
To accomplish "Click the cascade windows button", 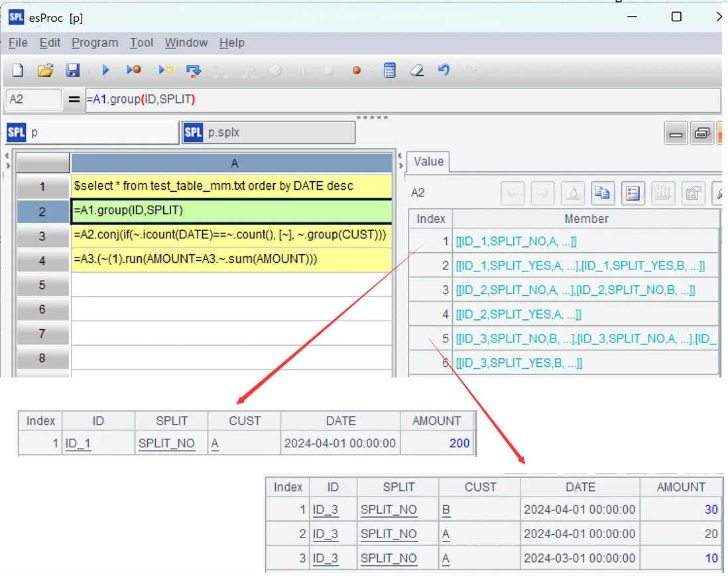I will 701,133.
